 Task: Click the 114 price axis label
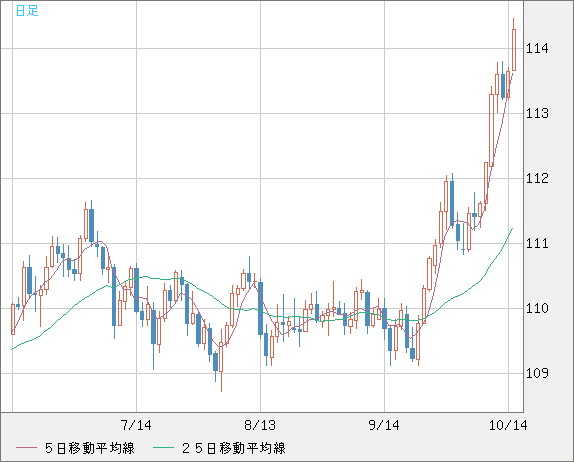click(537, 48)
